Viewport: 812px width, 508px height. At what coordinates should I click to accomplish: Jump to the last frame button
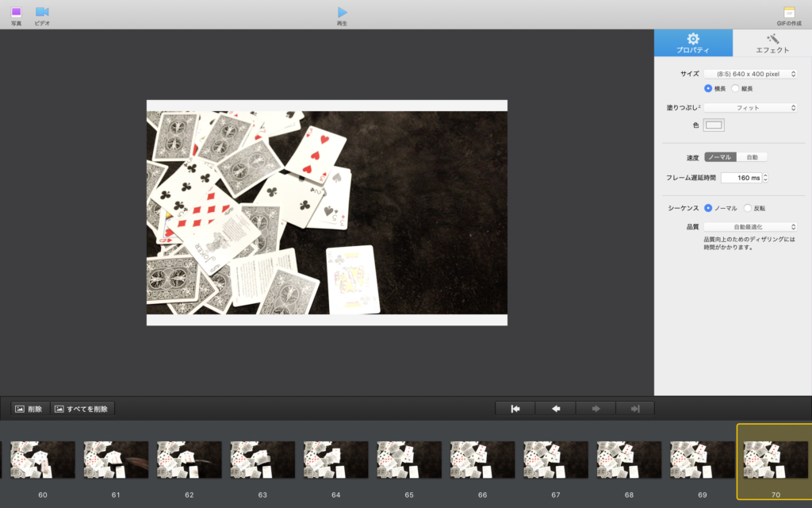click(x=635, y=409)
